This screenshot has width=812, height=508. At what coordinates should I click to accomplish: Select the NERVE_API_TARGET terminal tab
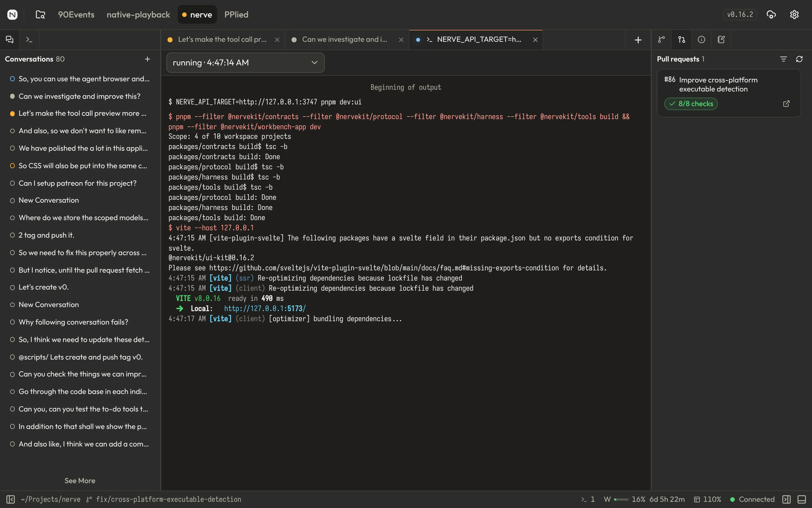pyautogui.click(x=475, y=40)
